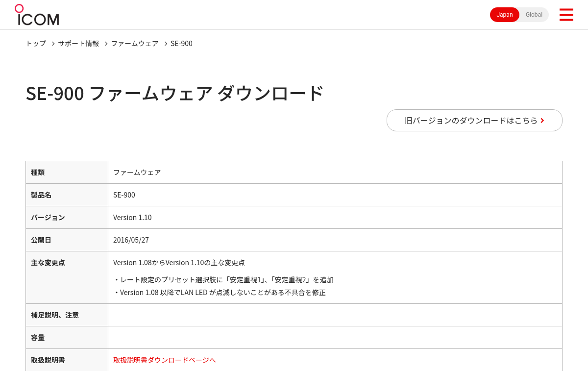Open 旧バージョンのダウンロードはこちら button
The height and width of the screenshot is (371, 588).
(474, 121)
